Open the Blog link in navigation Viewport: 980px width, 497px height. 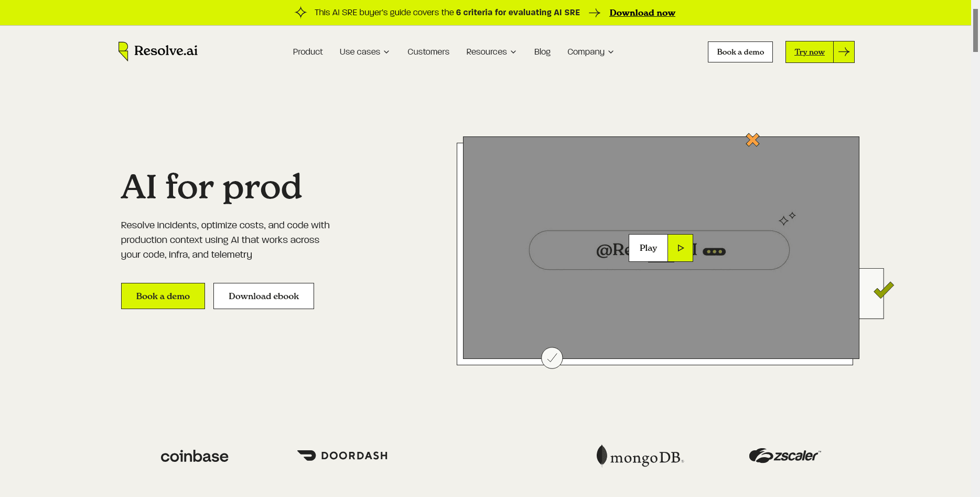pyautogui.click(x=542, y=52)
